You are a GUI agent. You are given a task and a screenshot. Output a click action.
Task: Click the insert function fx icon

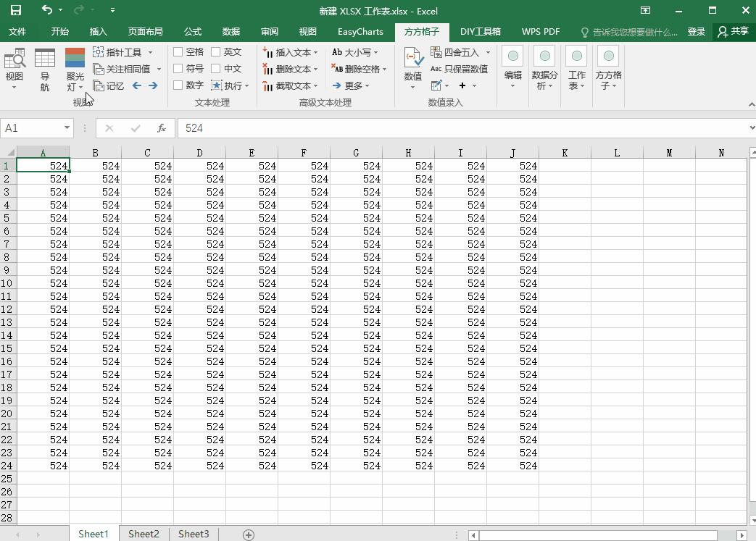point(162,128)
